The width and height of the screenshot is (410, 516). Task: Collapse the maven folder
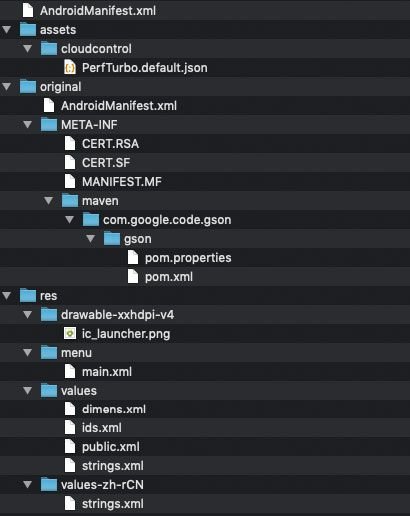tap(49, 201)
